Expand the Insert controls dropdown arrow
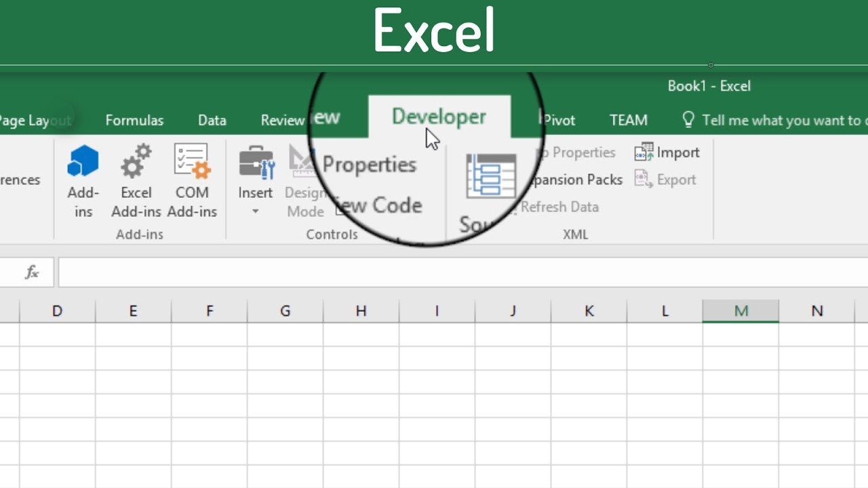This screenshot has height=488, width=868. pyautogui.click(x=256, y=211)
